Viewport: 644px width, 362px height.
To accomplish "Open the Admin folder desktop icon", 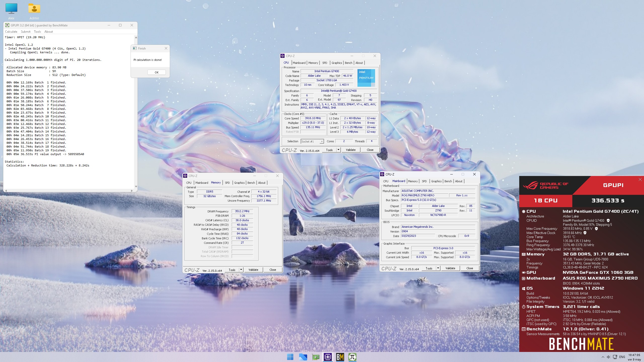I will coord(34,11).
